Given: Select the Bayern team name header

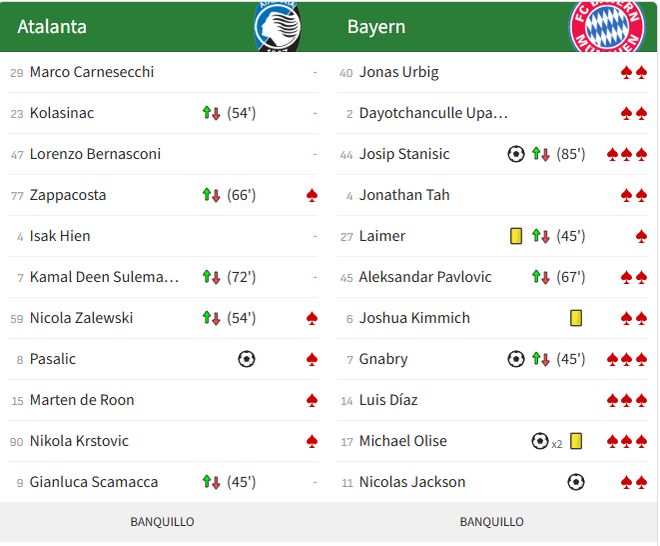Looking at the screenshot, I should (376, 27).
